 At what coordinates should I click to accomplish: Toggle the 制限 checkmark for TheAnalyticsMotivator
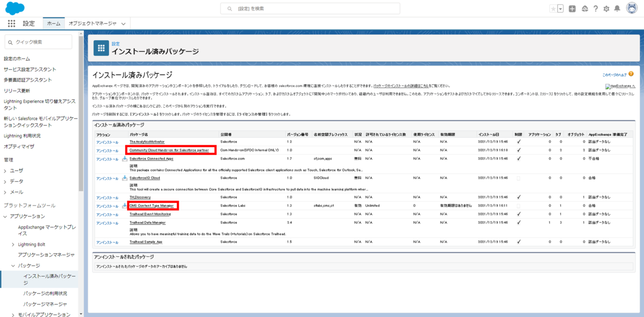pos(518,142)
